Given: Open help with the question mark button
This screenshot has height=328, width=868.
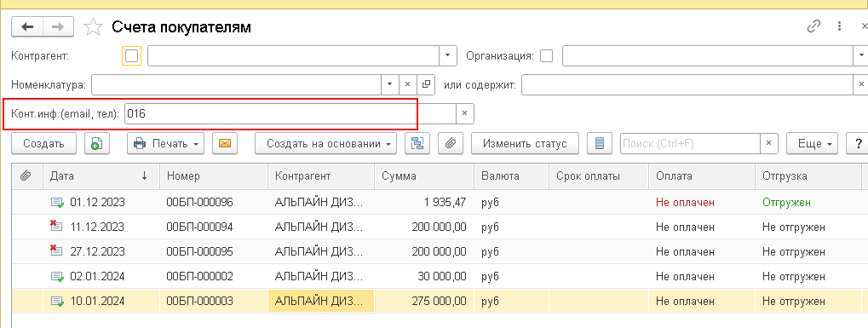Looking at the screenshot, I should (858, 143).
